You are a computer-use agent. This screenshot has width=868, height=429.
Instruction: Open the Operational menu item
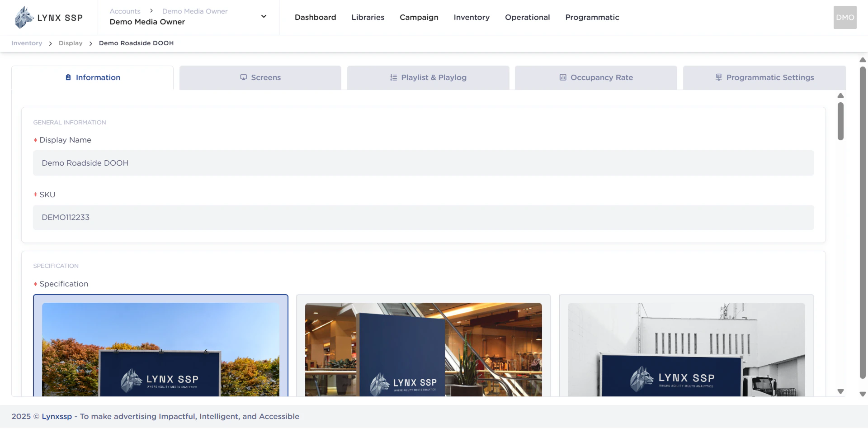527,17
